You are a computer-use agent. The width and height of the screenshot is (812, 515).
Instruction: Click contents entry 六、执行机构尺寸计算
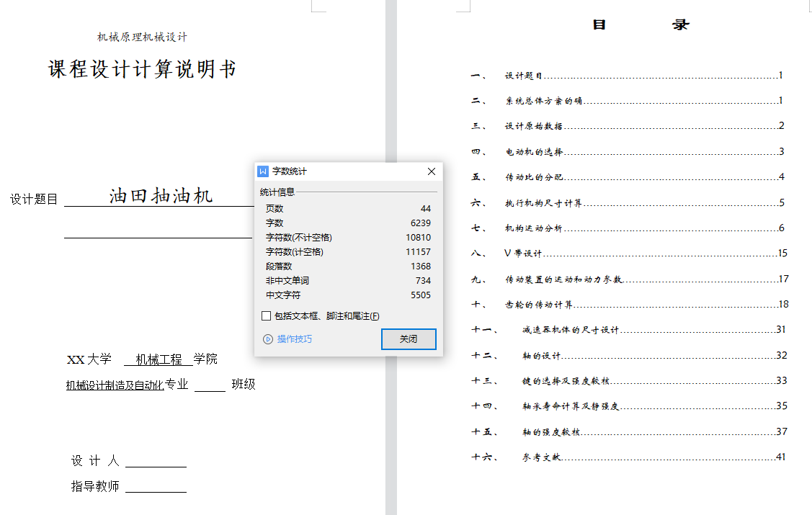[x=627, y=202]
